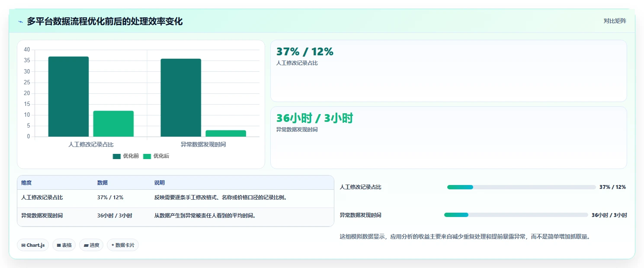
Task: Click the 人工修改记录占比 table row cell
Action: 42,198
